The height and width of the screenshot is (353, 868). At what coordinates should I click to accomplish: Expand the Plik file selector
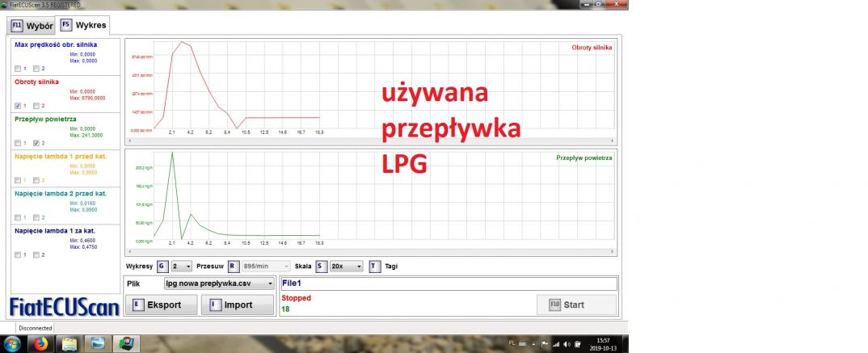(219, 284)
